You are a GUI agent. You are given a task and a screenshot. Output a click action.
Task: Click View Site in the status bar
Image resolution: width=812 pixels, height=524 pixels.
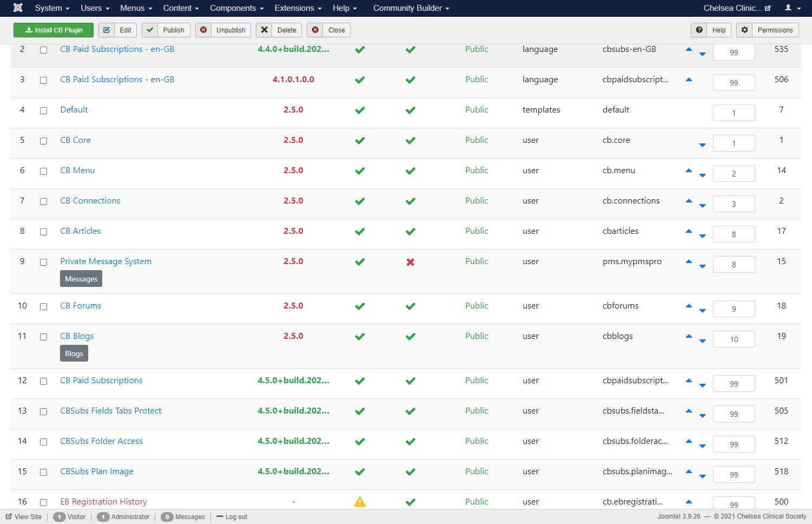tap(24, 517)
